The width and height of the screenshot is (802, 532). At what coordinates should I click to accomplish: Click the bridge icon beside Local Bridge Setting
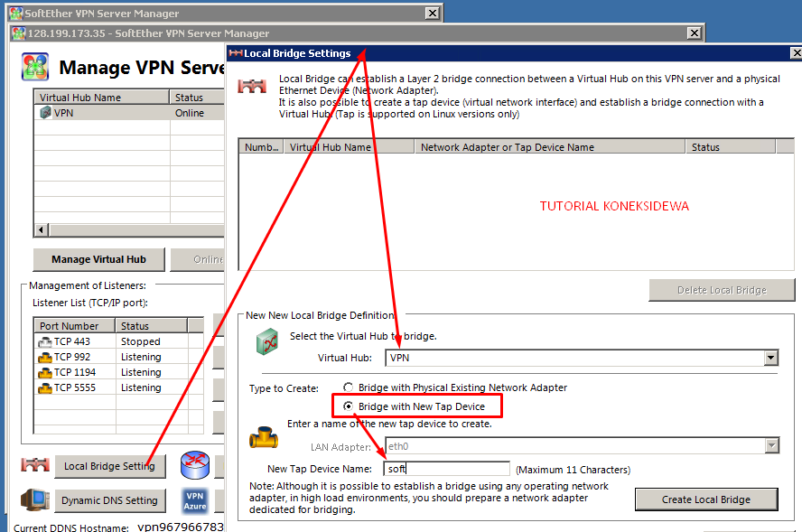tap(35, 464)
